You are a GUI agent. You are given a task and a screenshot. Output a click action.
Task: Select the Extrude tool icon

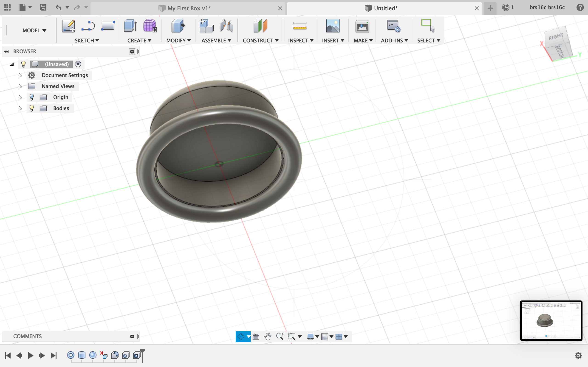coord(130,26)
